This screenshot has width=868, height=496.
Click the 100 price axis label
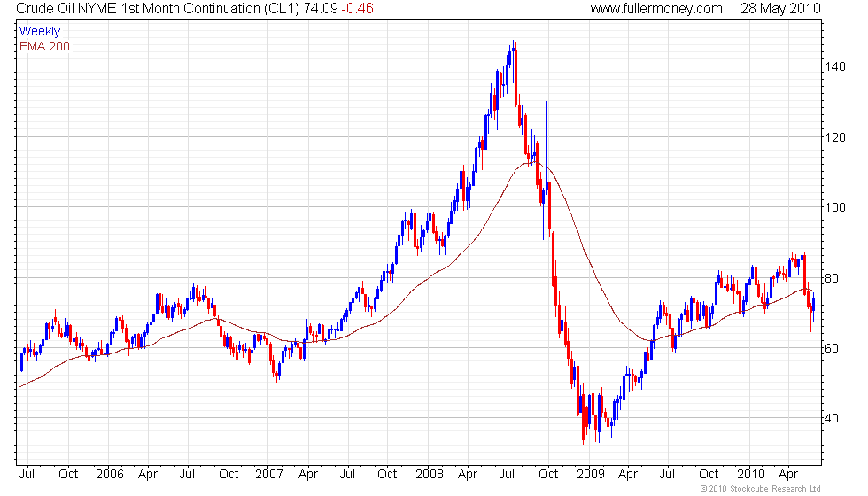click(x=834, y=207)
